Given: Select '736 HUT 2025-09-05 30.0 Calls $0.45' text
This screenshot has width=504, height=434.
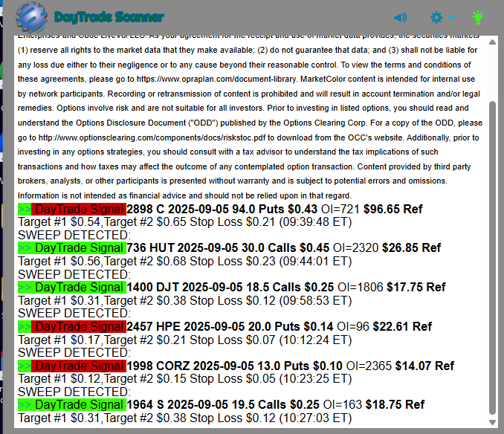Looking at the screenshot, I should click(x=228, y=248).
